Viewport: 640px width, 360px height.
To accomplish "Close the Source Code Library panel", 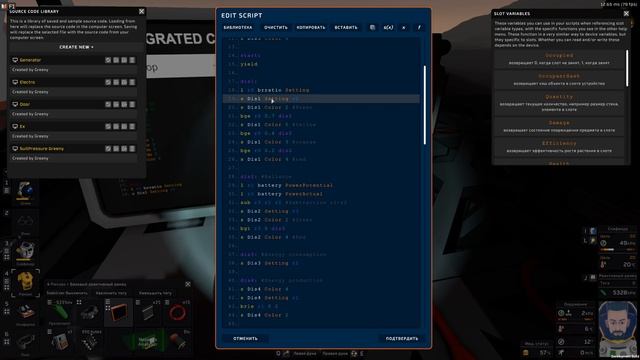I will coord(142,11).
